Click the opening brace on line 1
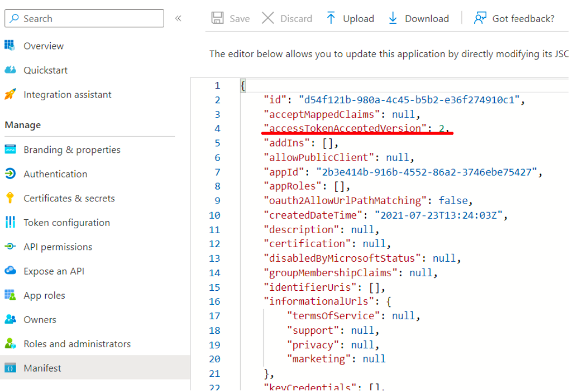 point(243,86)
